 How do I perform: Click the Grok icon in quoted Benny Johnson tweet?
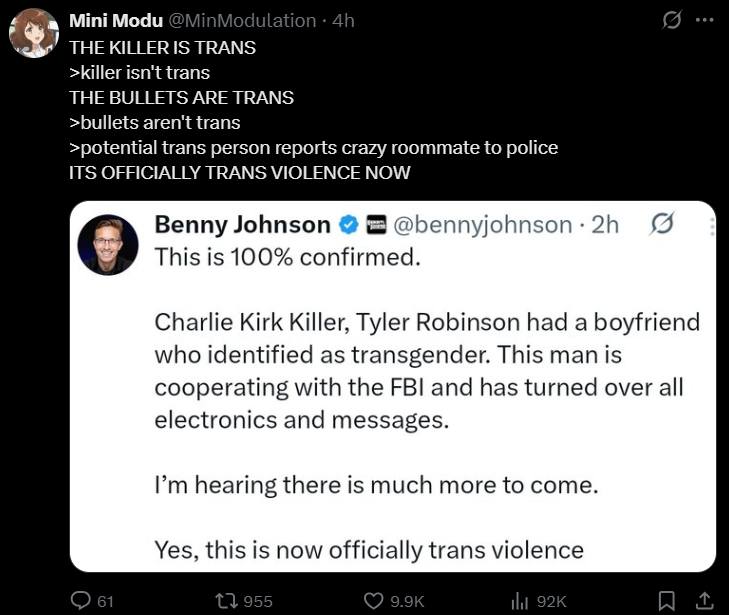point(662,223)
